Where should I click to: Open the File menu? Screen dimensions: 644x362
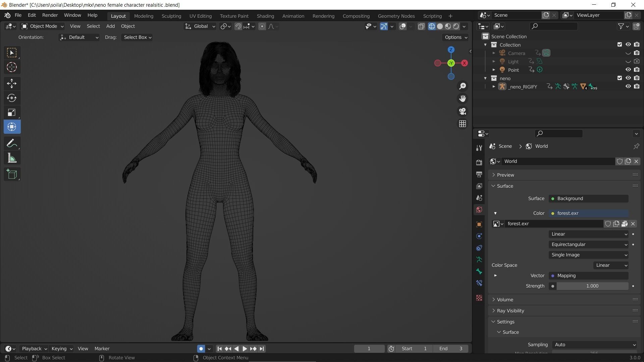click(x=18, y=15)
